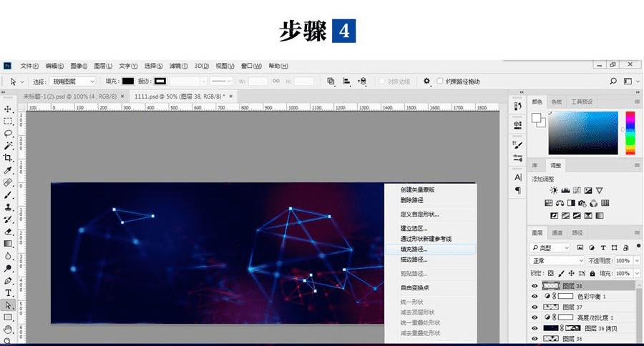Toggle layer filtering on/off switch
This screenshot has height=346, width=644.
[638, 246]
